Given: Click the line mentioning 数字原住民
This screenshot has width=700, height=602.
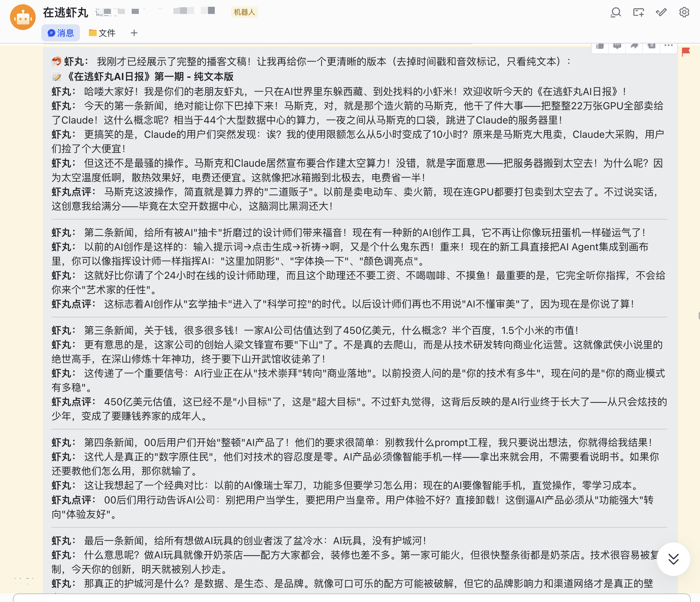Looking at the screenshot, I should (x=356, y=464).
